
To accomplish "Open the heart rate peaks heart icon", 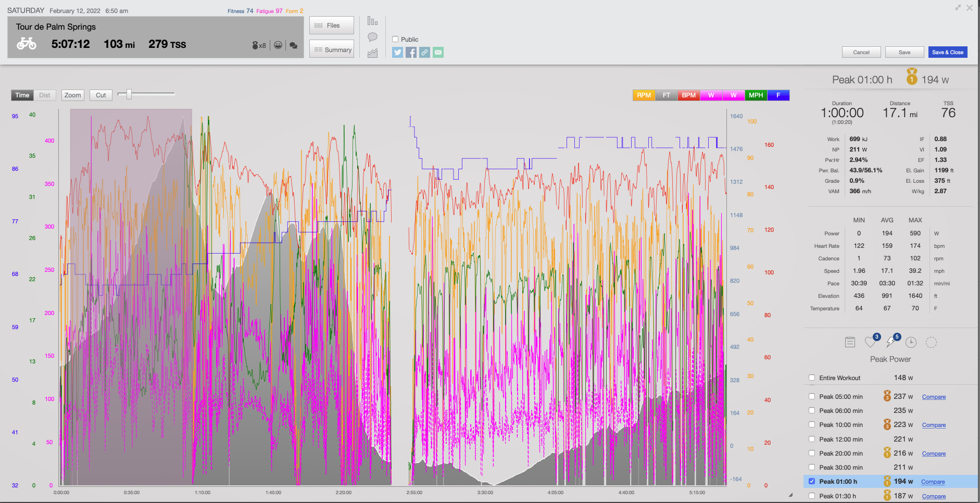I will (870, 342).
